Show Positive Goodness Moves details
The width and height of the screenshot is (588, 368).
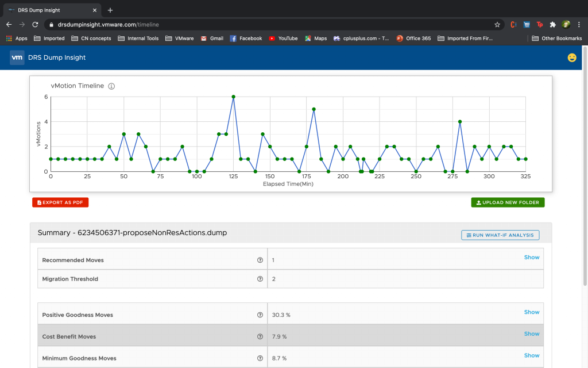[x=531, y=312]
